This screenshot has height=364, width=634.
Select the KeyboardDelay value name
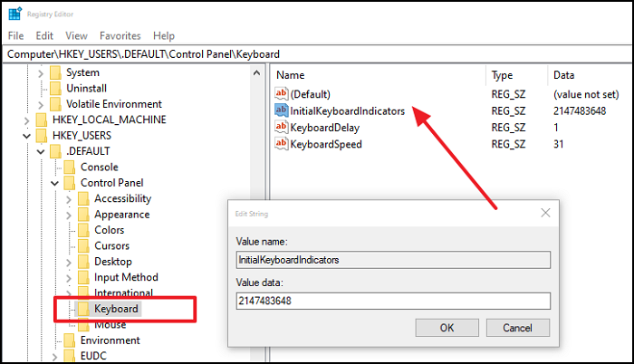click(324, 128)
